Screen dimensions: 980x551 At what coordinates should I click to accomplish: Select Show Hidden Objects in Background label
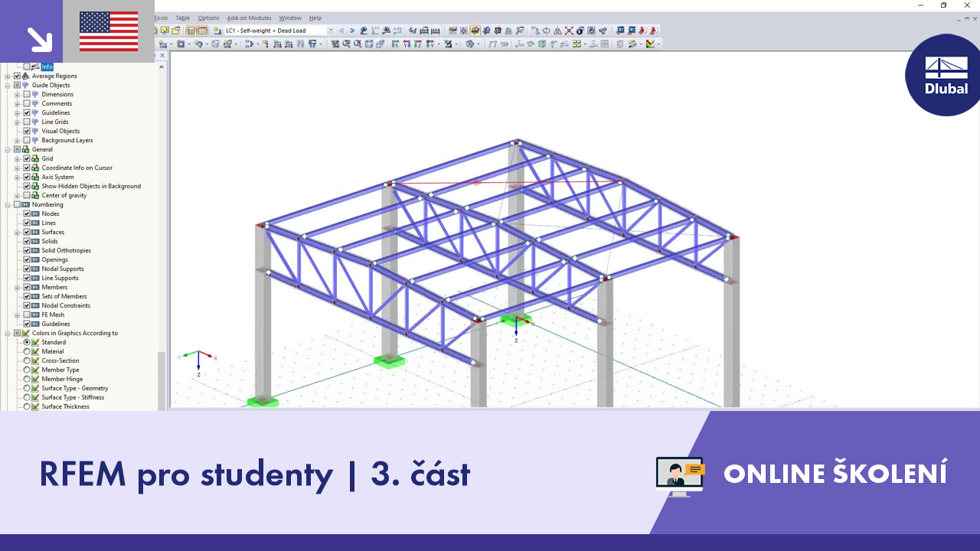[x=91, y=186]
